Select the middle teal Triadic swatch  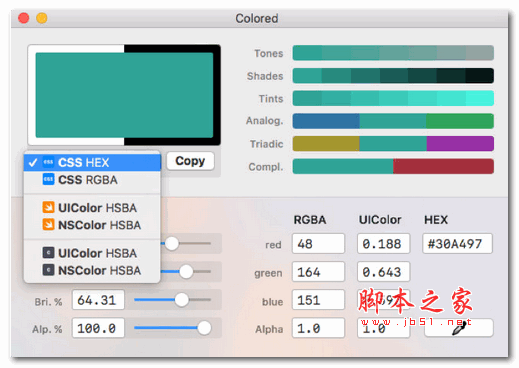(x=393, y=144)
